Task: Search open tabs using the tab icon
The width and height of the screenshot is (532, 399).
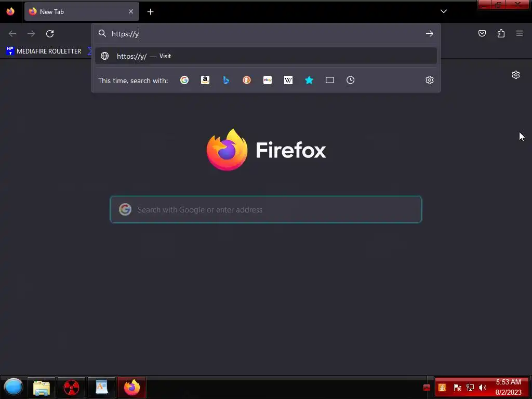Action: pos(330,80)
